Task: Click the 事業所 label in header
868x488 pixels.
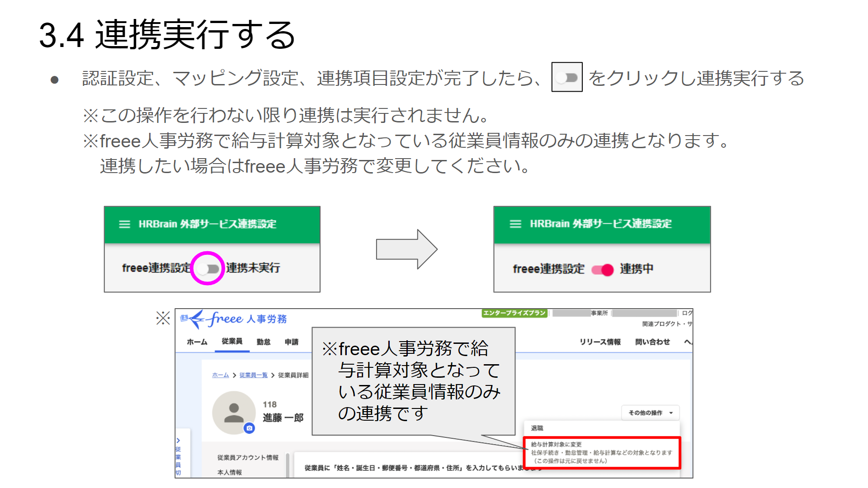Action: [x=599, y=313]
